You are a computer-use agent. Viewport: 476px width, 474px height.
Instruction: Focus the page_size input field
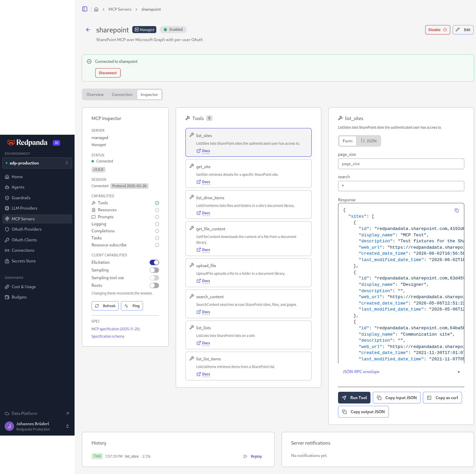tap(401, 164)
